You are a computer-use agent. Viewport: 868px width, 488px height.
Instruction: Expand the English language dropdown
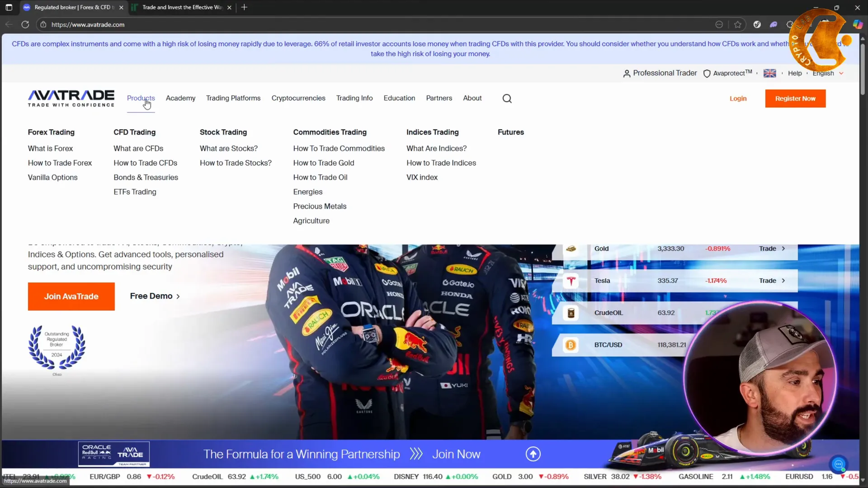click(x=828, y=73)
